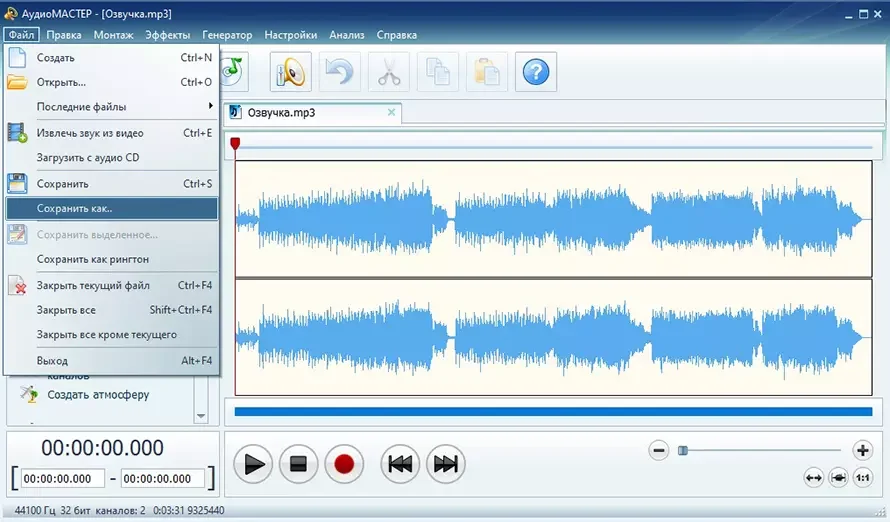The image size is (890, 522).
Task: Maximize the АудиоМАСТЕР window
Action: [863, 14]
